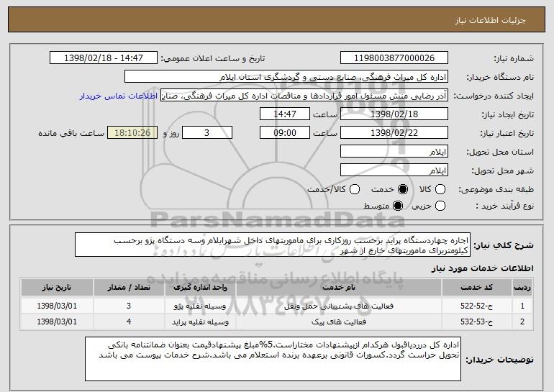Click the remaining days field showing 3
Image resolution: width=554 pixels, height=392 pixels.
(x=207, y=133)
